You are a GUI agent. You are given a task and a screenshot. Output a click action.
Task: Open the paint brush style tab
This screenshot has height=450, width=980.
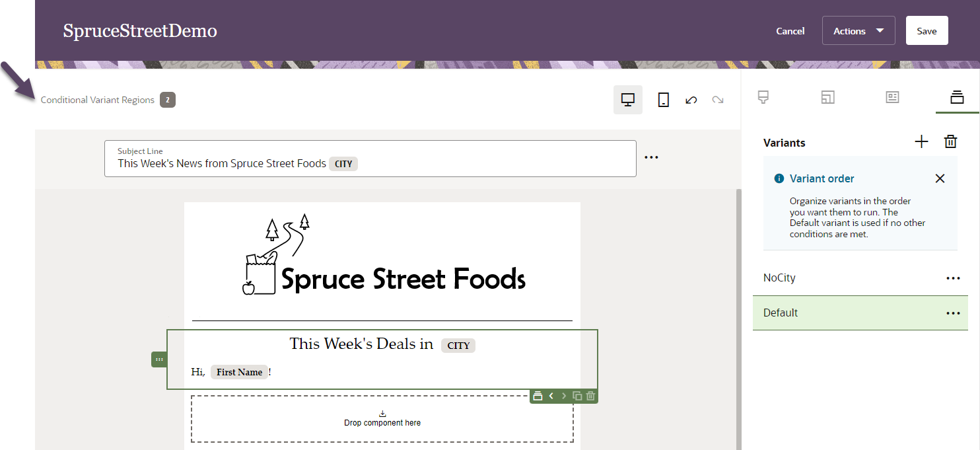pos(763,97)
